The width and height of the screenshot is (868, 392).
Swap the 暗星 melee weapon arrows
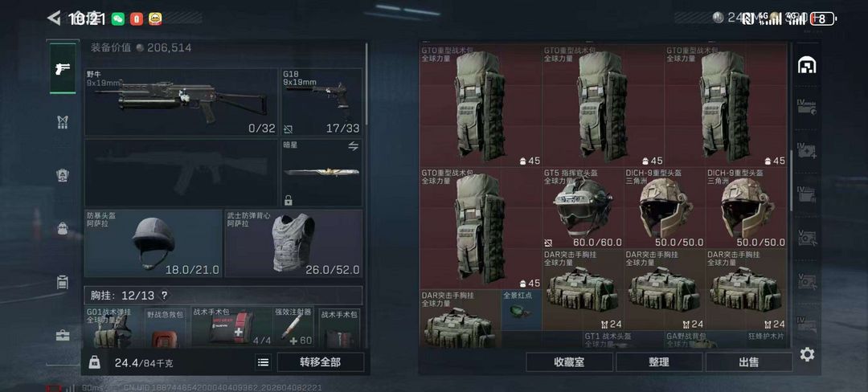pos(353,146)
